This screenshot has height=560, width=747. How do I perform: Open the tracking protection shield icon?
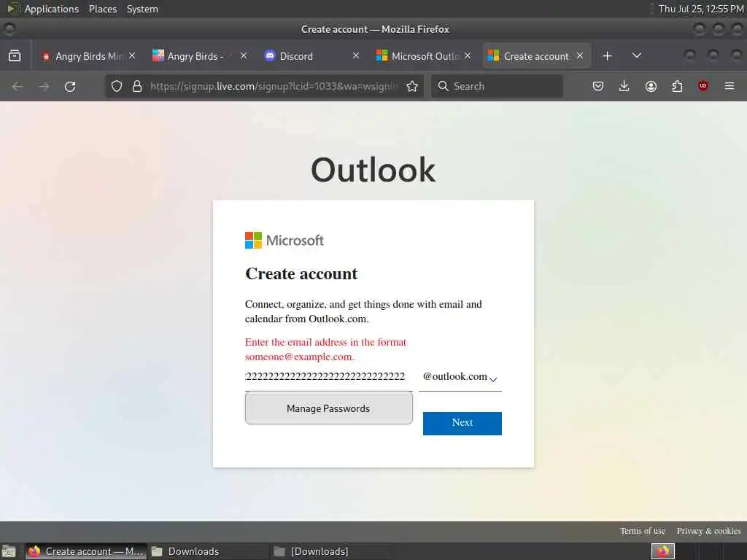117,86
